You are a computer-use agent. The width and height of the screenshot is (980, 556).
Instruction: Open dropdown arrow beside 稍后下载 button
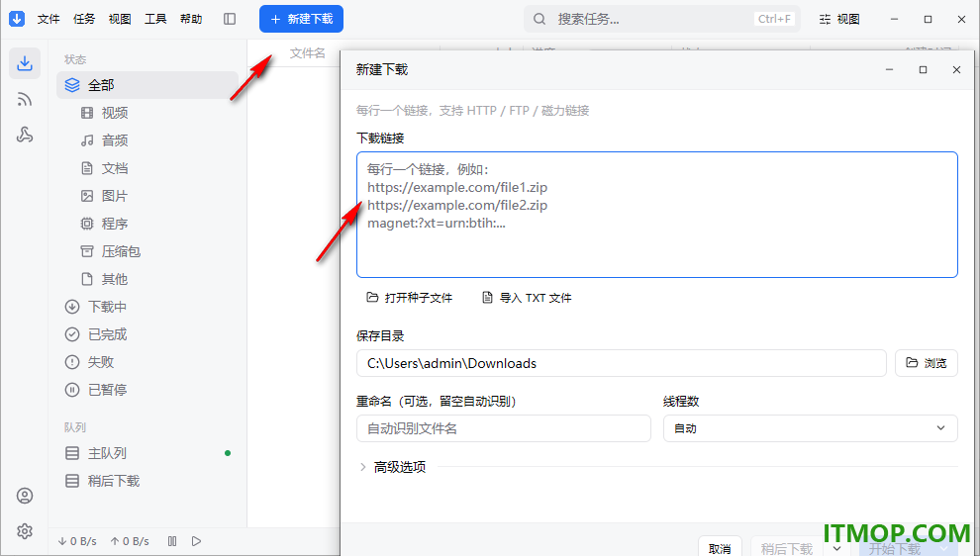(837, 548)
